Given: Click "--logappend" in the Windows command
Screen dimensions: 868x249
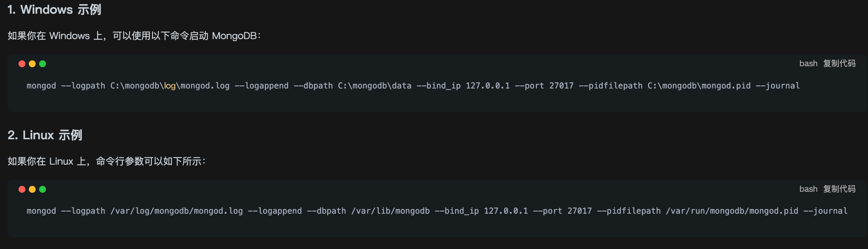Looking at the screenshot, I should (x=261, y=86).
